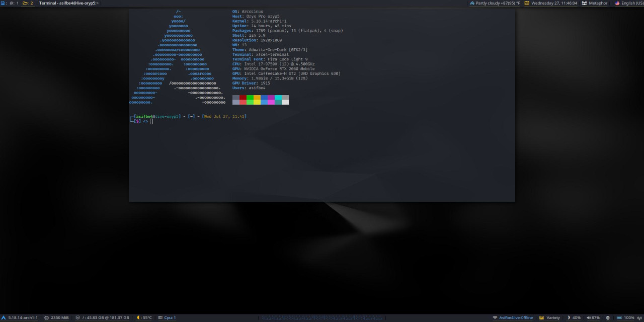The height and width of the screenshot is (322, 644).
Task: Click the Arch kernel version indicator
Action: coord(20,318)
